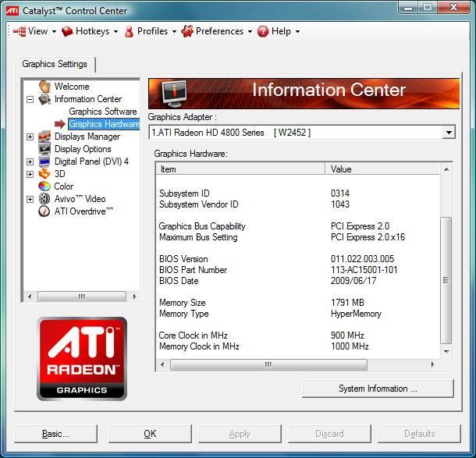
Task: Click the Preferences dropdown arrow
Action: 250,31
